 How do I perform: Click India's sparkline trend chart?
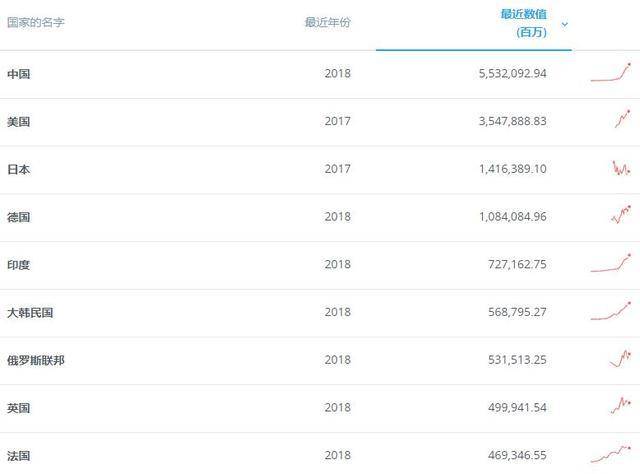coord(611,264)
